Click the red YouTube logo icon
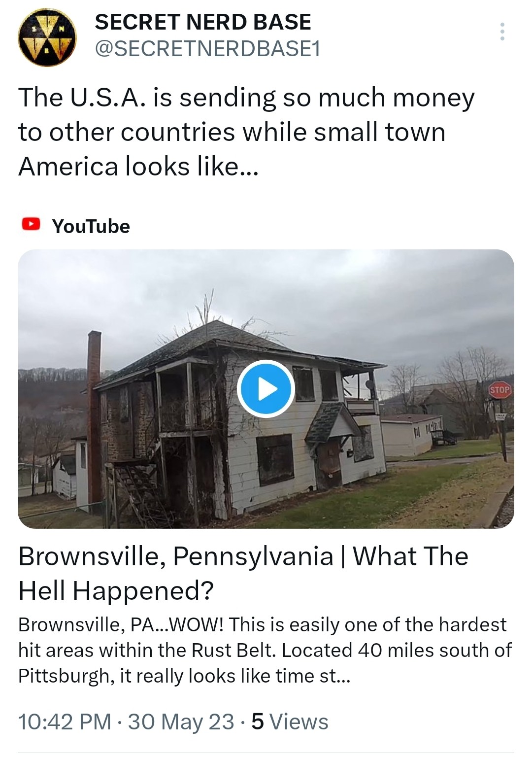 coord(31,225)
